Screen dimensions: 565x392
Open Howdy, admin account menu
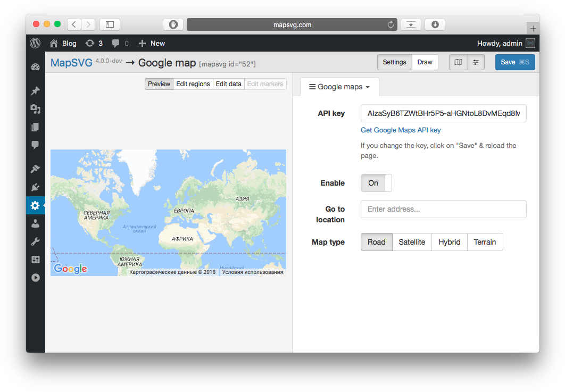pyautogui.click(x=506, y=43)
